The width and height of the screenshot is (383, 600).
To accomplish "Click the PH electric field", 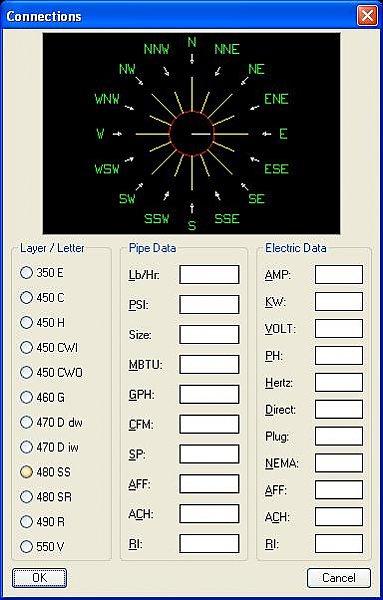I will tap(339, 355).
